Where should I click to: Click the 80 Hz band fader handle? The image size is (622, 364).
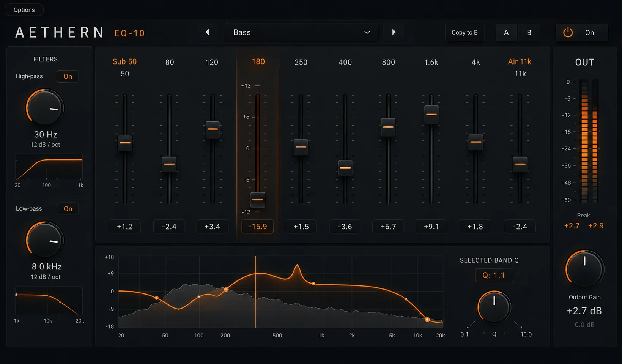click(x=169, y=164)
